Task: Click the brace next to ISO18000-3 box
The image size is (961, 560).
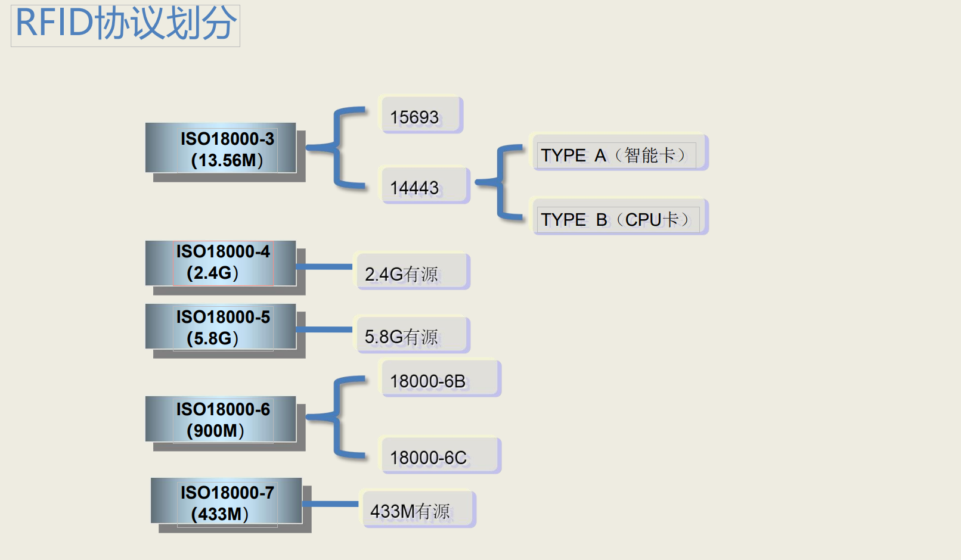Action: tap(339, 148)
